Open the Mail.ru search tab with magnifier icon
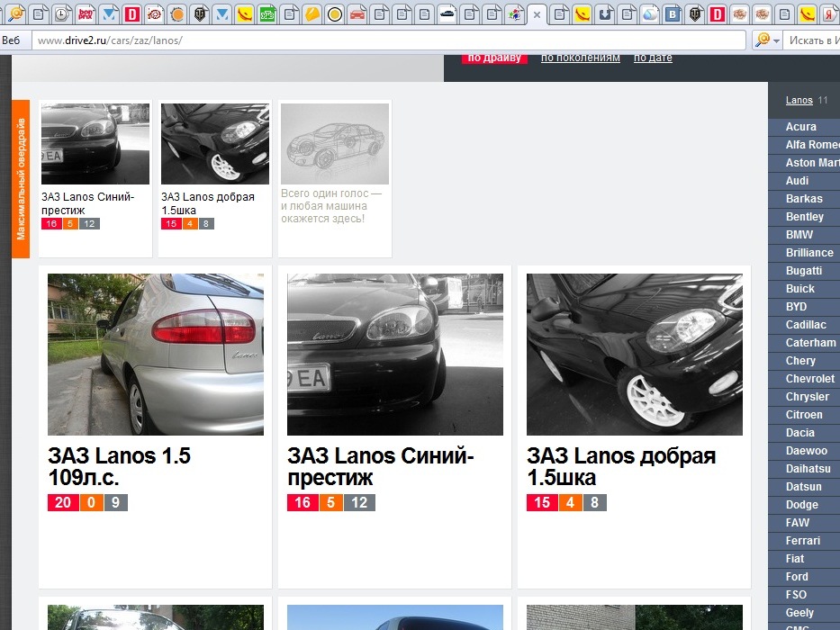The width and height of the screenshot is (840, 630). click(16, 13)
